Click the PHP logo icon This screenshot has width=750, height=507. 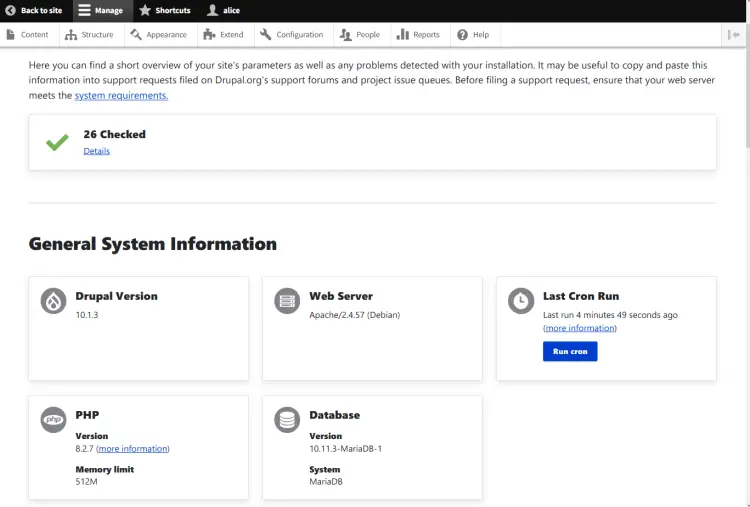tap(54, 419)
